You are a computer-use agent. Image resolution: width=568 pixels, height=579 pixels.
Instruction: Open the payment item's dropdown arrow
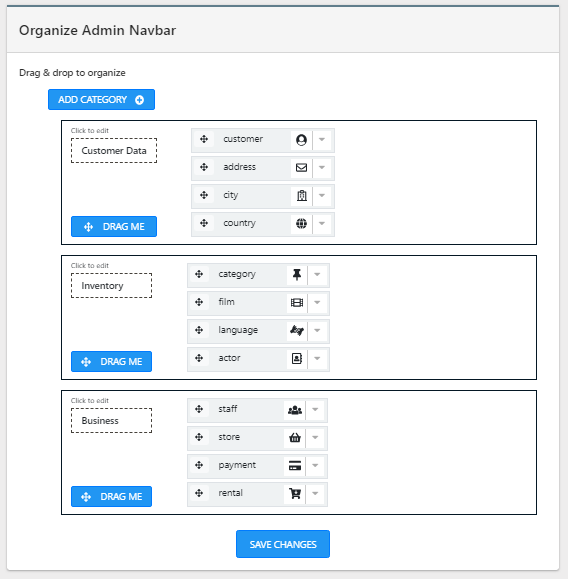point(315,465)
